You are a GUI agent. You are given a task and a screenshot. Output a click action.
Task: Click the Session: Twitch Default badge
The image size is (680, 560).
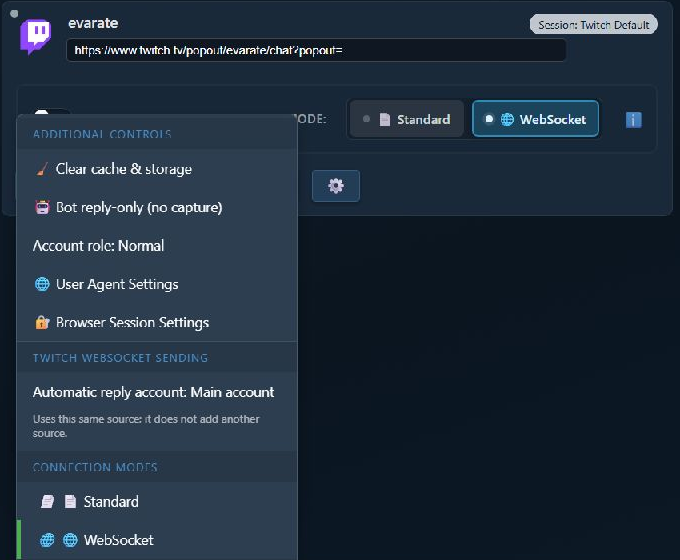point(594,25)
